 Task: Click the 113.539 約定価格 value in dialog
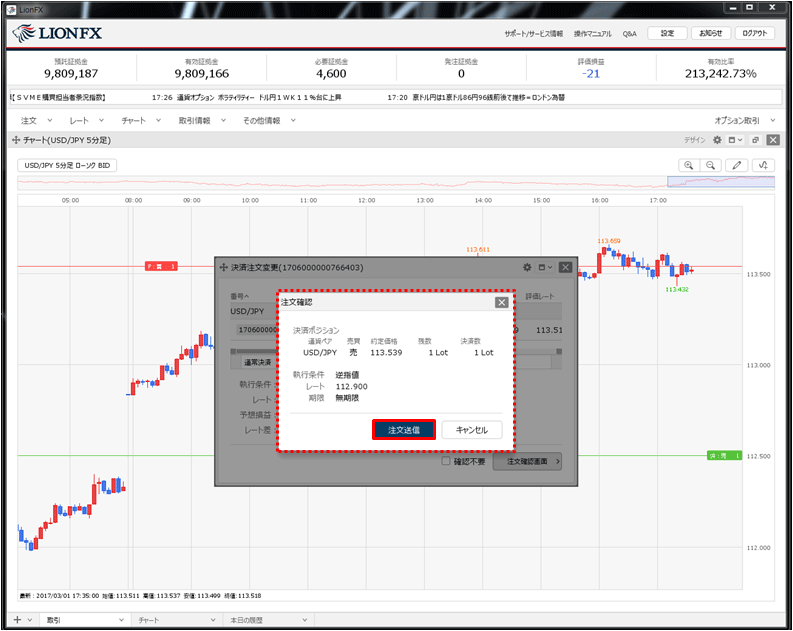click(x=386, y=352)
